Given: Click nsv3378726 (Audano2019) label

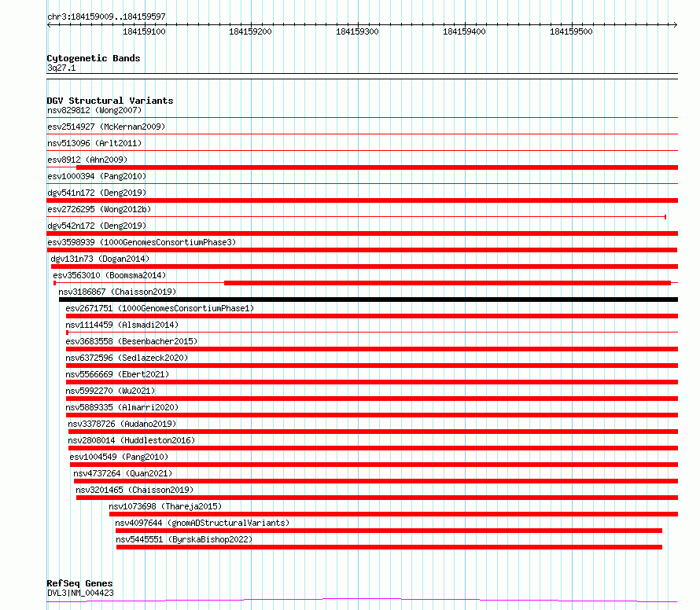Looking at the screenshot, I should pos(122,424).
